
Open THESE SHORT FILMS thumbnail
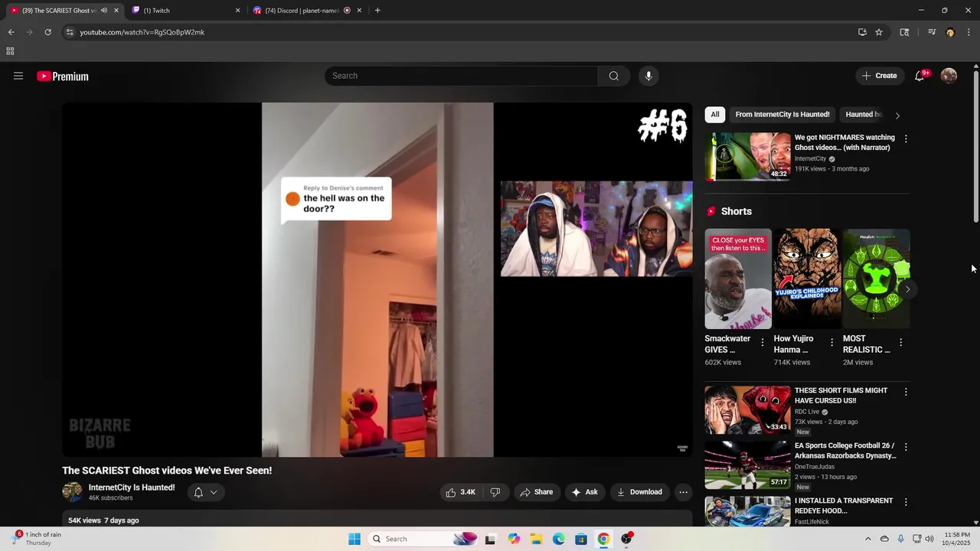748,409
